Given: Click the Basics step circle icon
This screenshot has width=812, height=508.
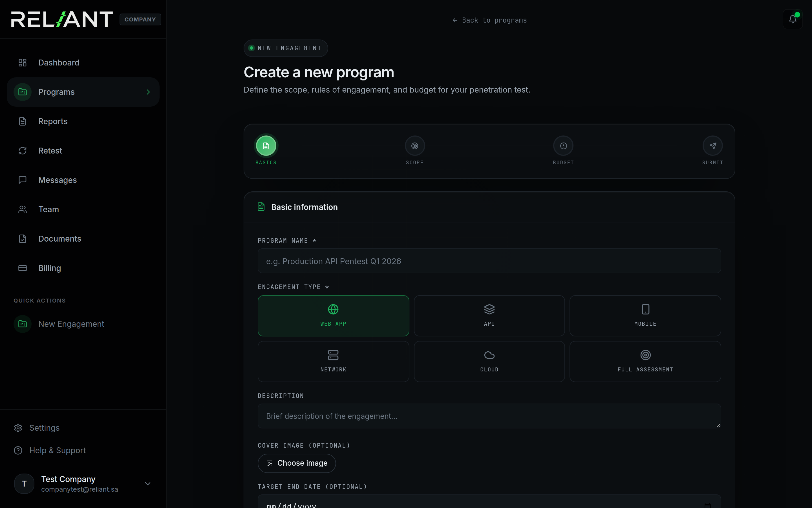Looking at the screenshot, I should tap(266, 146).
